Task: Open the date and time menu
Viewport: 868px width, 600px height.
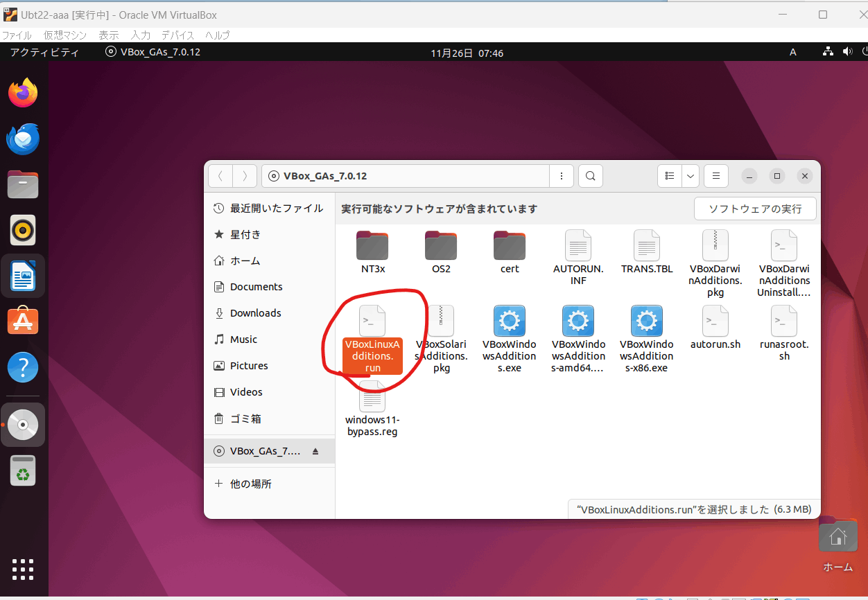Action: (x=467, y=53)
